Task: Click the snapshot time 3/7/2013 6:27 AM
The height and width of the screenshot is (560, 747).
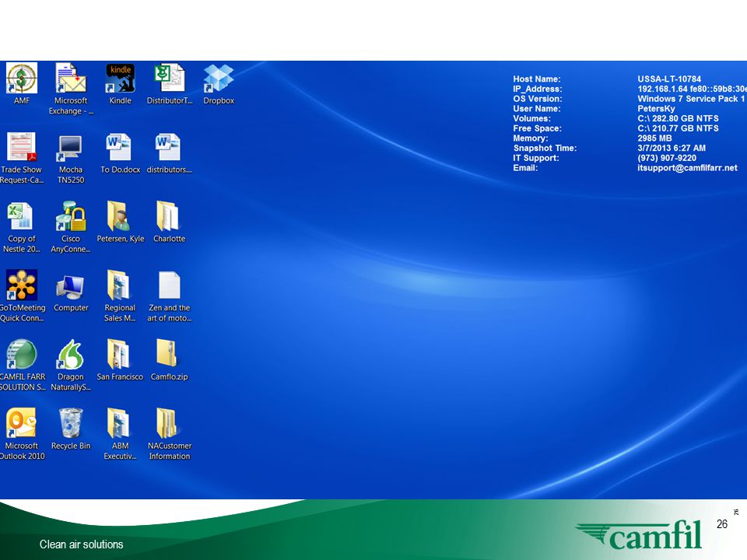Action: coord(672,148)
